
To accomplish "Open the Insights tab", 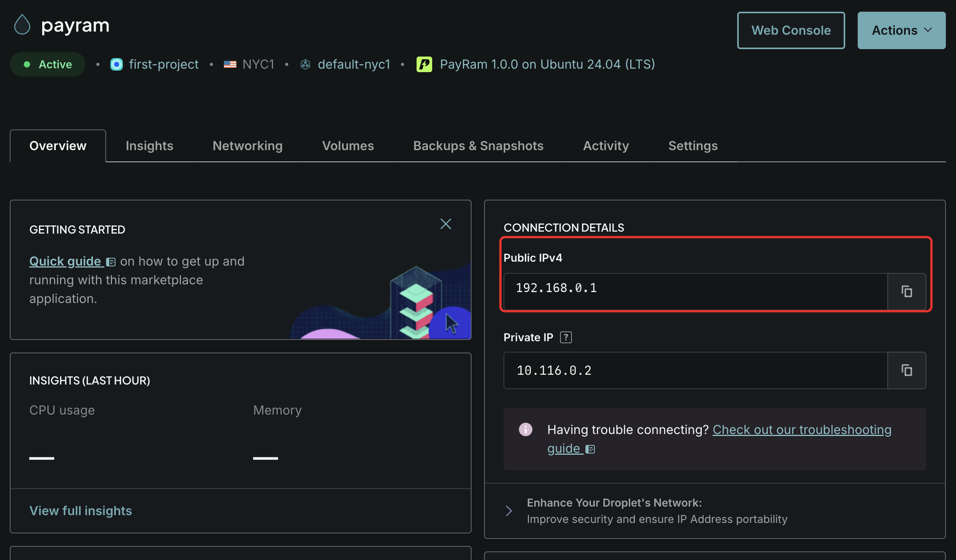I will (149, 146).
